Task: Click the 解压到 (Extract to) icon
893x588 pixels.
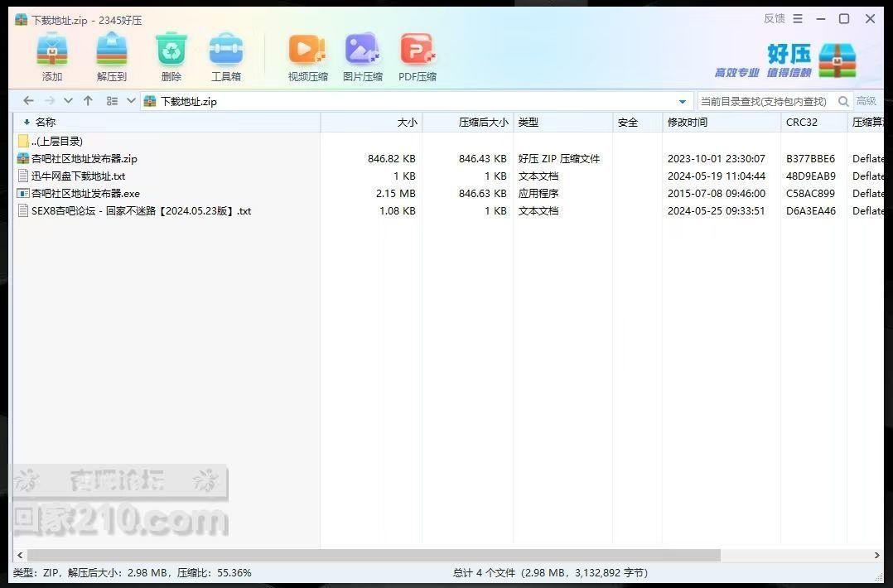Action: (x=112, y=57)
